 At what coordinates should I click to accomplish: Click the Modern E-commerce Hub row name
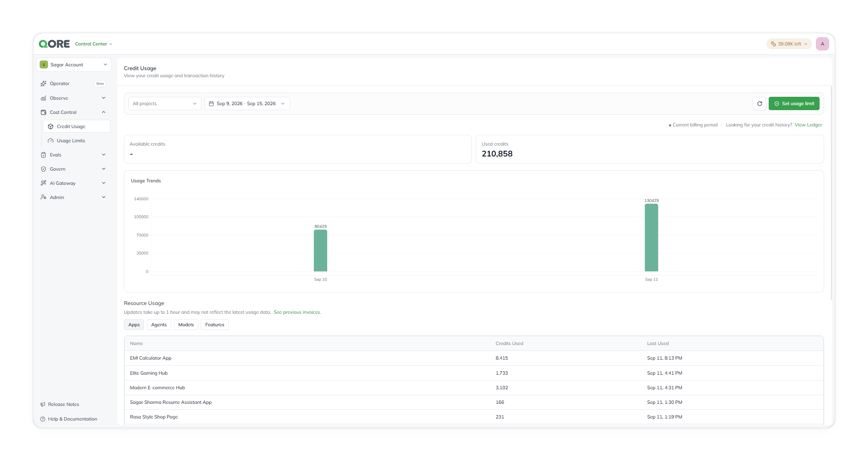[x=157, y=388]
